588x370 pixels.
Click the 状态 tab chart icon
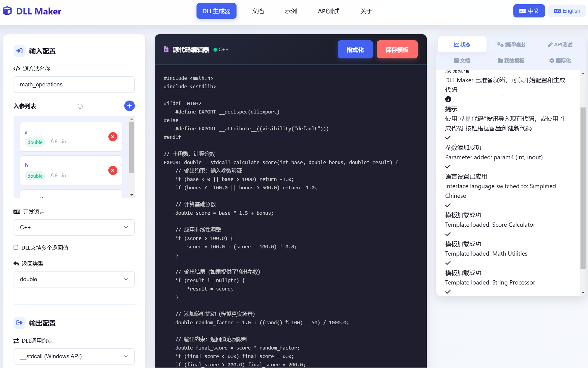pyautogui.click(x=456, y=45)
